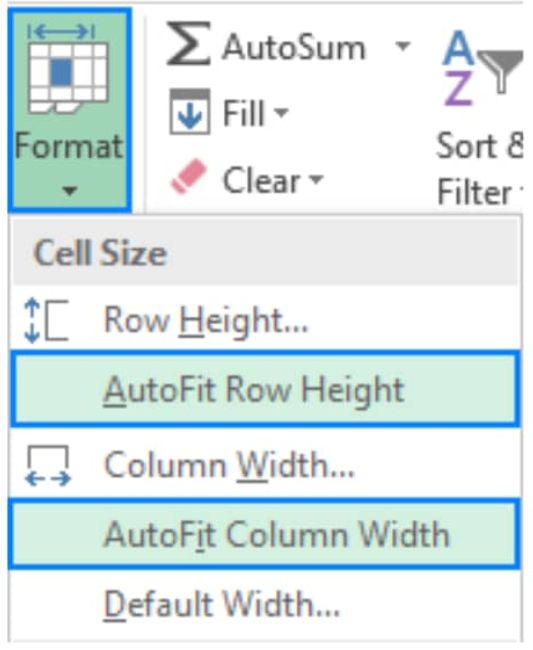533x650 pixels.
Task: Expand the AutoSum dropdown arrow
Action: (402, 45)
